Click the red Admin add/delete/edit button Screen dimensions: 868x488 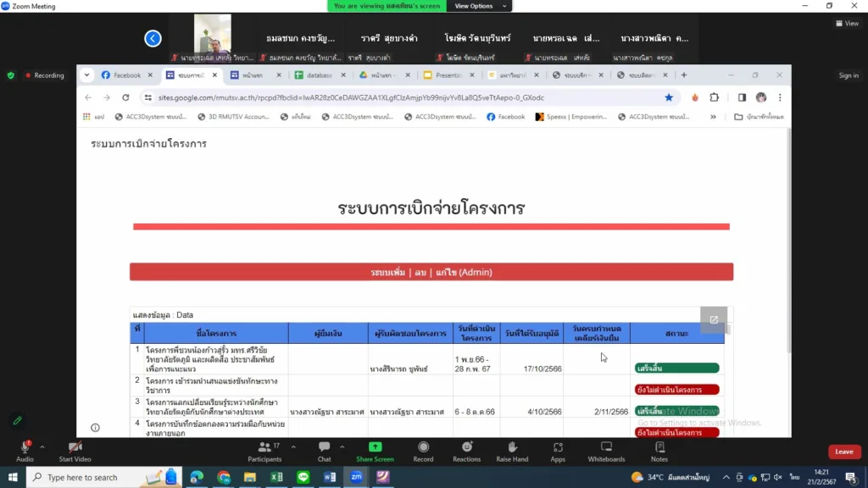431,272
